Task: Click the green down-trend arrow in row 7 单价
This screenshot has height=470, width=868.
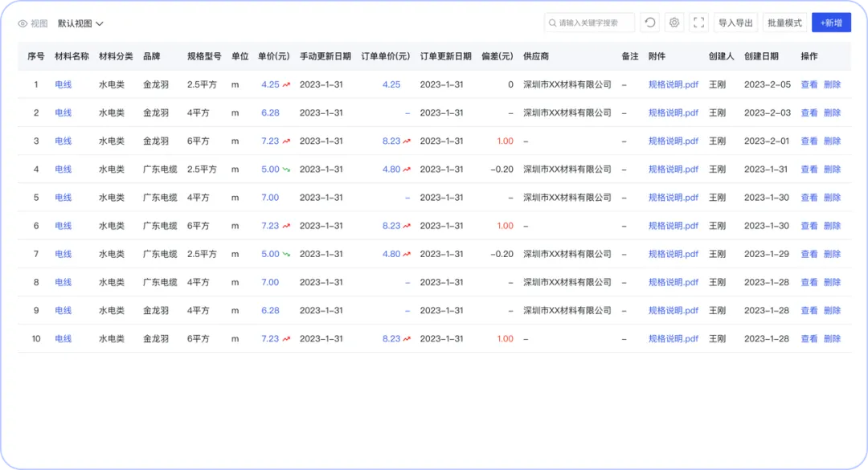Action: tap(286, 254)
